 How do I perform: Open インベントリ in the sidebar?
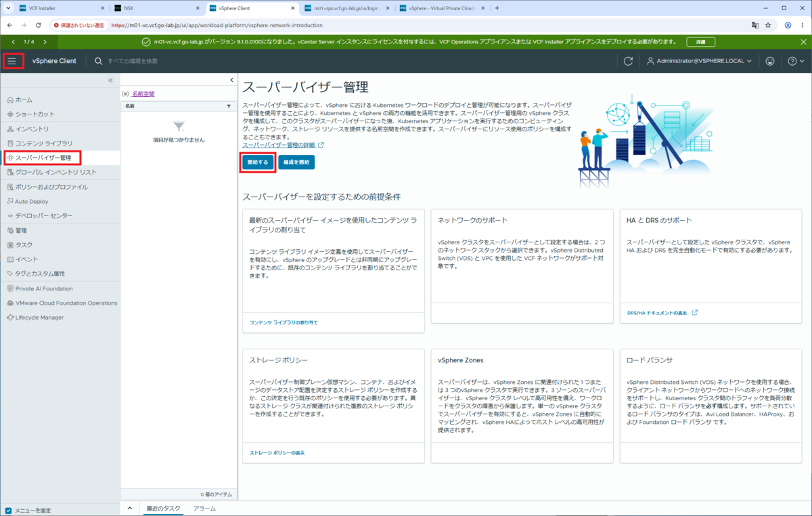31,129
